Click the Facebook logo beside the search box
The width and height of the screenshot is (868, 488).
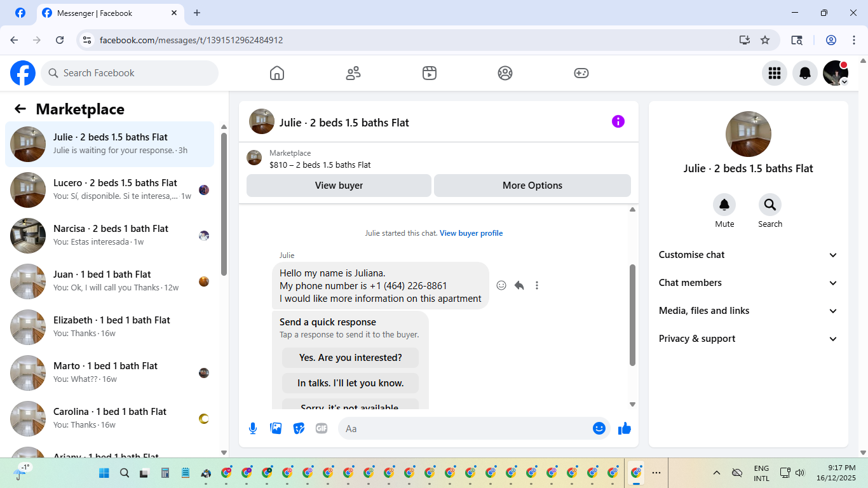(x=23, y=73)
